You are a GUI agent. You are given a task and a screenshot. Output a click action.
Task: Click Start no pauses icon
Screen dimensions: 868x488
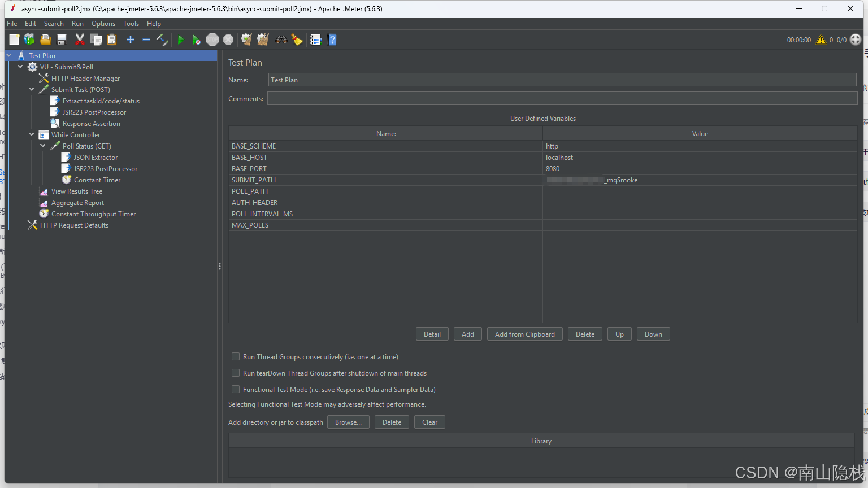[196, 40]
